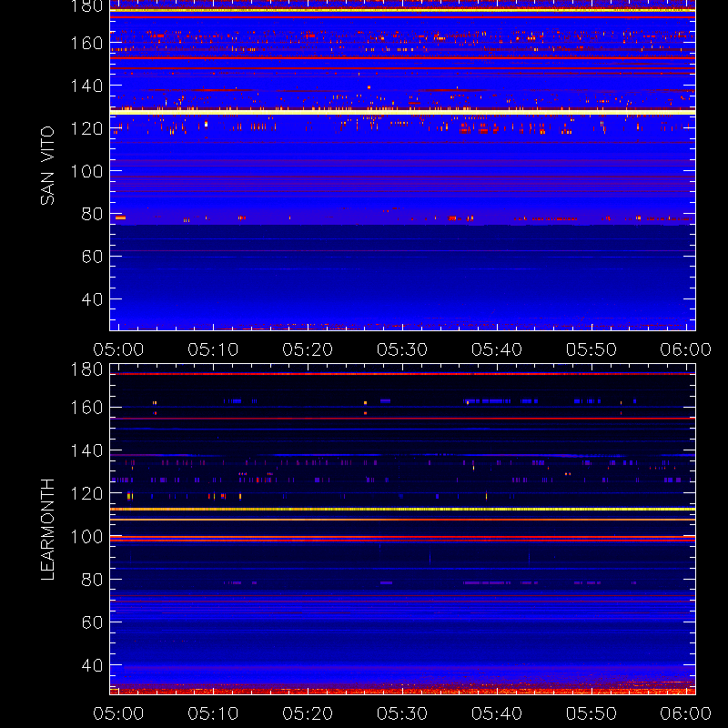This screenshot has width=728, height=728.
Task: Select the 140 tick label on LEARMONTH axis
Action: [86, 450]
